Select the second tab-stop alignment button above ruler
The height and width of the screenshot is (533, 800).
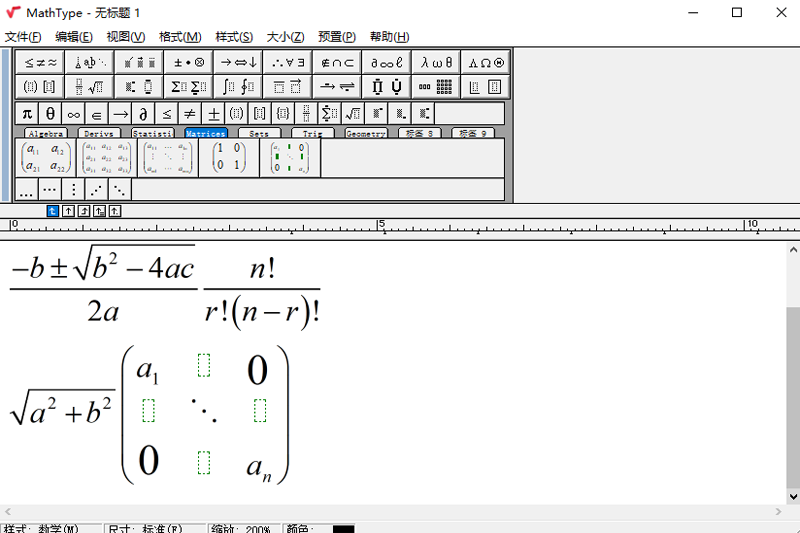point(68,211)
